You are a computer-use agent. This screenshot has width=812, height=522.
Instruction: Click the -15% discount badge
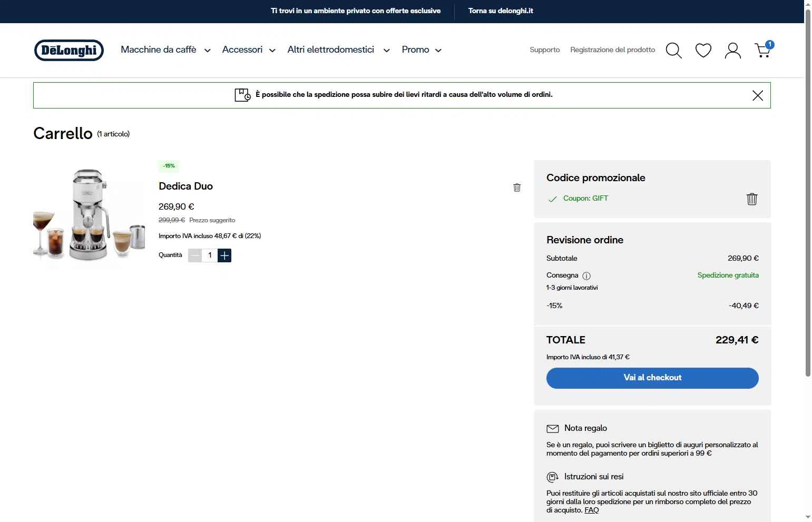(169, 166)
